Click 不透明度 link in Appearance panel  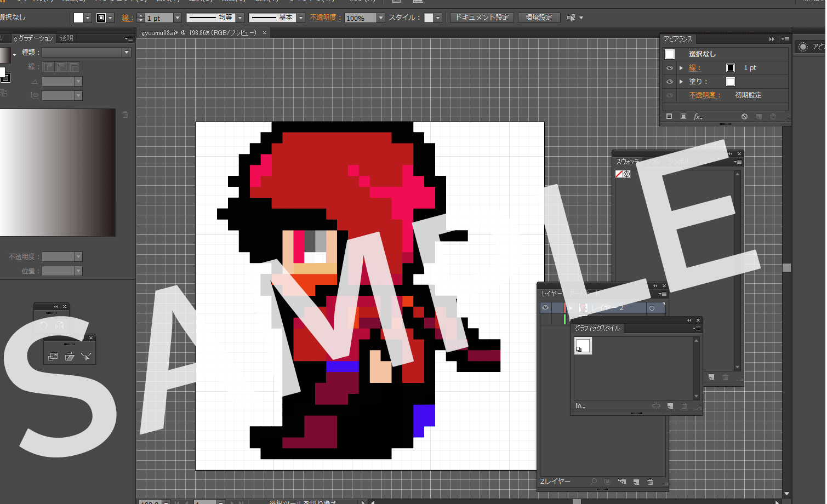(x=704, y=95)
